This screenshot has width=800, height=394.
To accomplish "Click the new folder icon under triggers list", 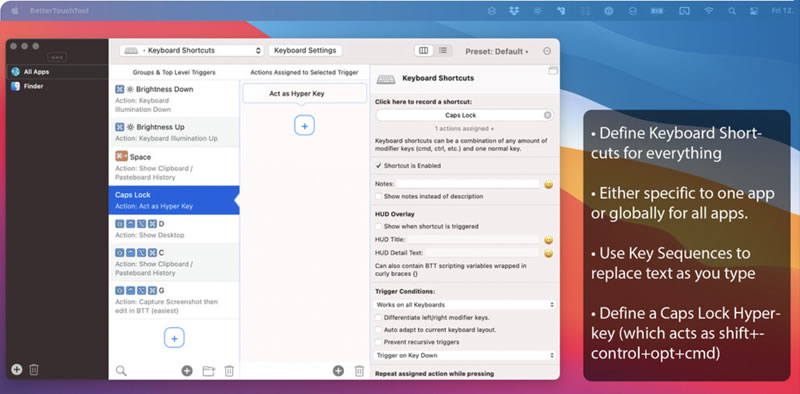I will [x=209, y=371].
